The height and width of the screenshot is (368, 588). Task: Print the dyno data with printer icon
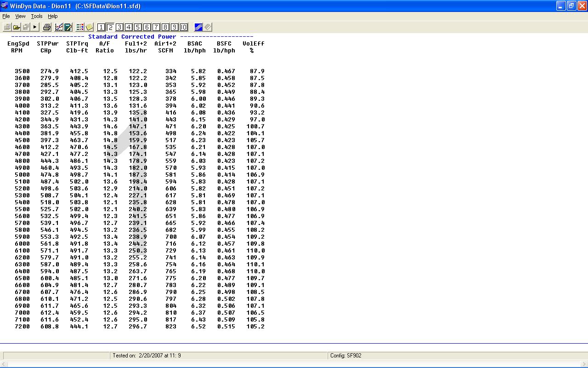(46, 27)
